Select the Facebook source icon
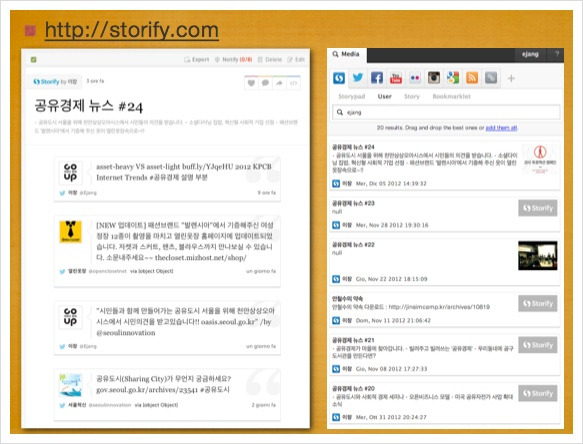Viewport: 583px width, 444px height. point(377,78)
